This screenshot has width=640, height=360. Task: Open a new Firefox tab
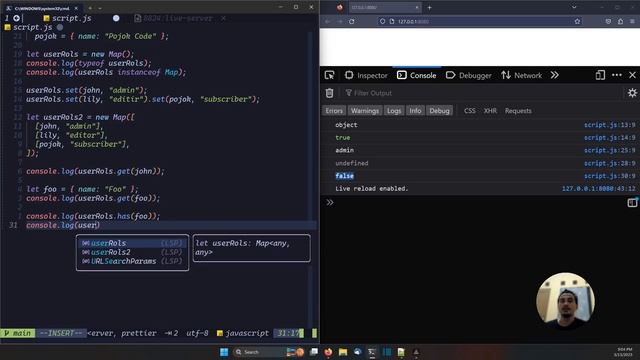point(429,7)
